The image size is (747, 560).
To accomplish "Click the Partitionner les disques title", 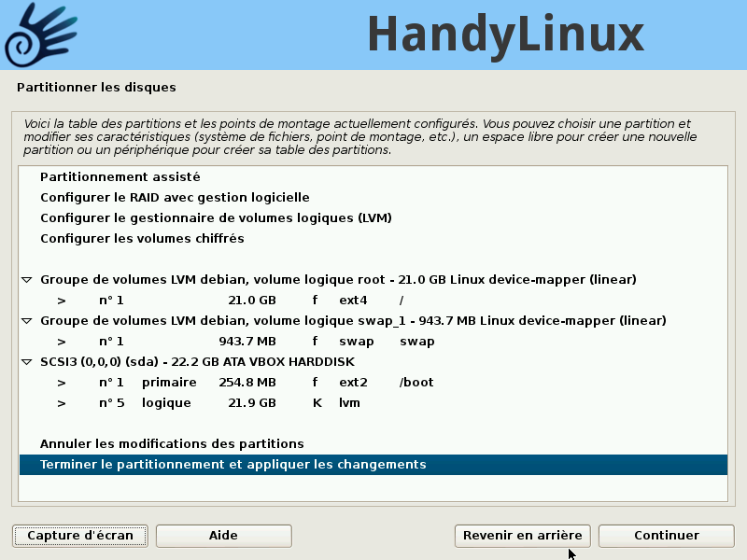I will 96,87.
